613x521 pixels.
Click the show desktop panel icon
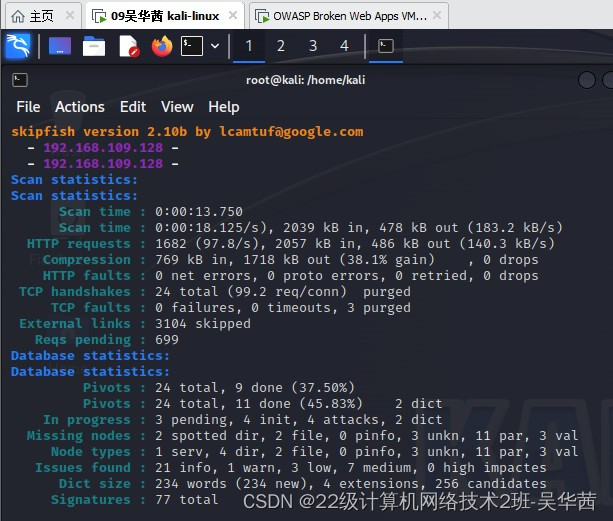pyautogui.click(x=60, y=46)
